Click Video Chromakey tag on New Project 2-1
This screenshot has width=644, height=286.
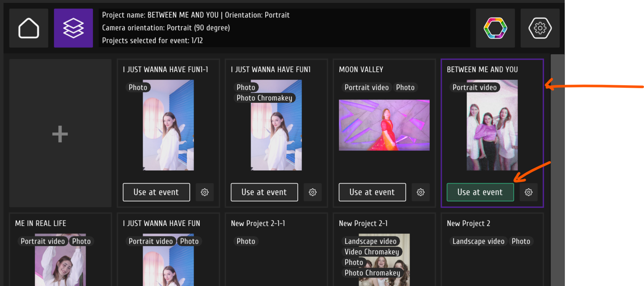pyautogui.click(x=372, y=252)
